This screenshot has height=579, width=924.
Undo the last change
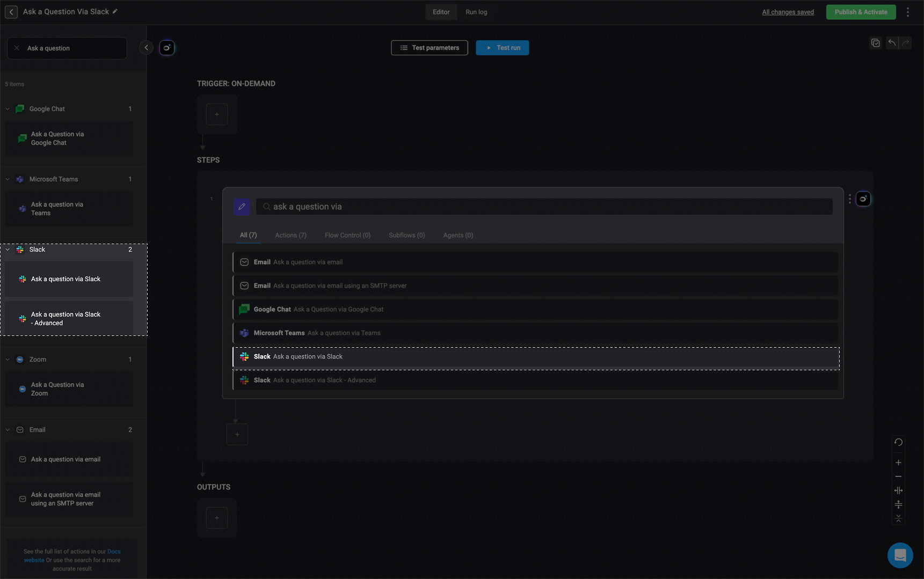click(x=892, y=43)
